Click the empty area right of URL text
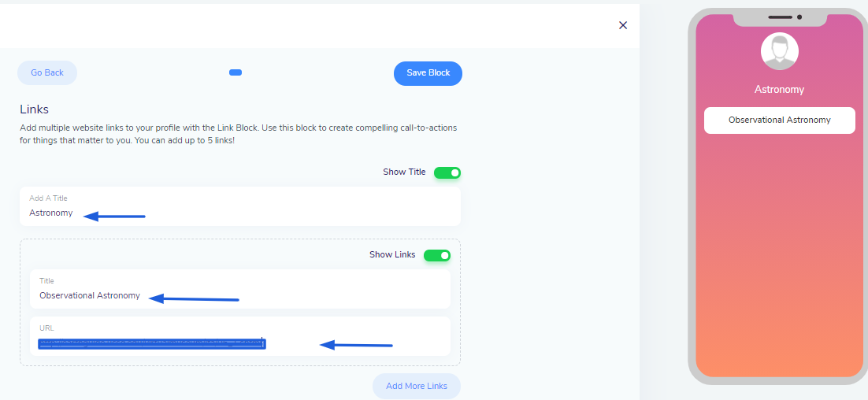The image size is (868, 400). click(417, 343)
